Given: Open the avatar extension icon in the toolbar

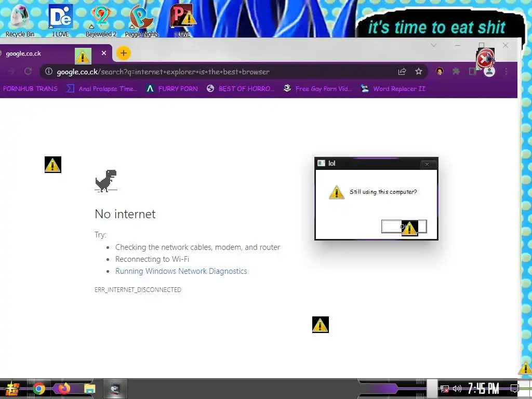Looking at the screenshot, I should coord(440,71).
